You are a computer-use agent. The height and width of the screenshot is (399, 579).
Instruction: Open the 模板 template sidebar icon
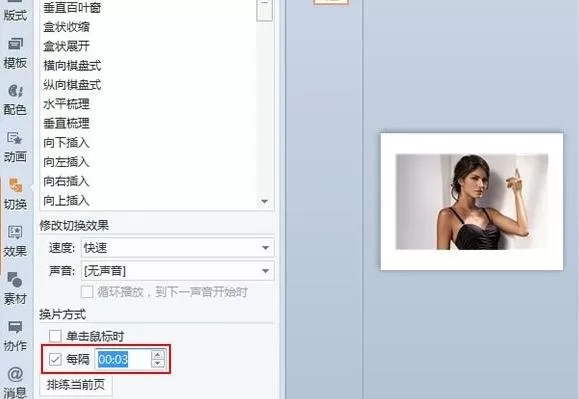(15, 54)
